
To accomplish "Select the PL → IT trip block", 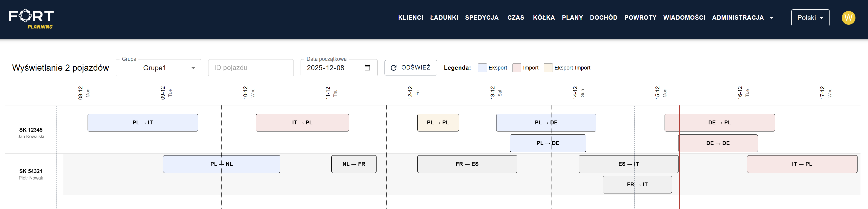I will [143, 123].
